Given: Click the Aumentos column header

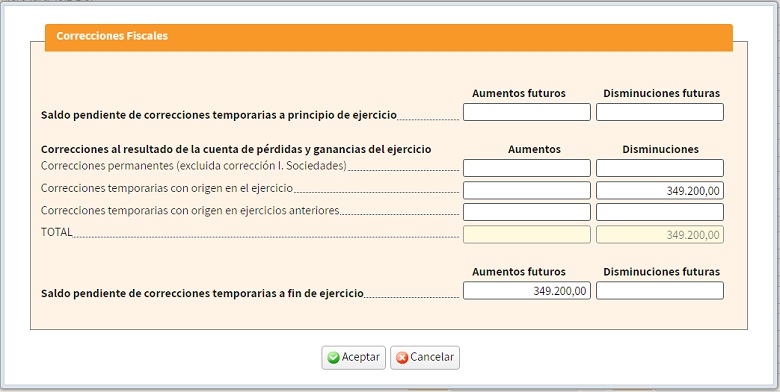Looking at the screenshot, I should (534, 149).
